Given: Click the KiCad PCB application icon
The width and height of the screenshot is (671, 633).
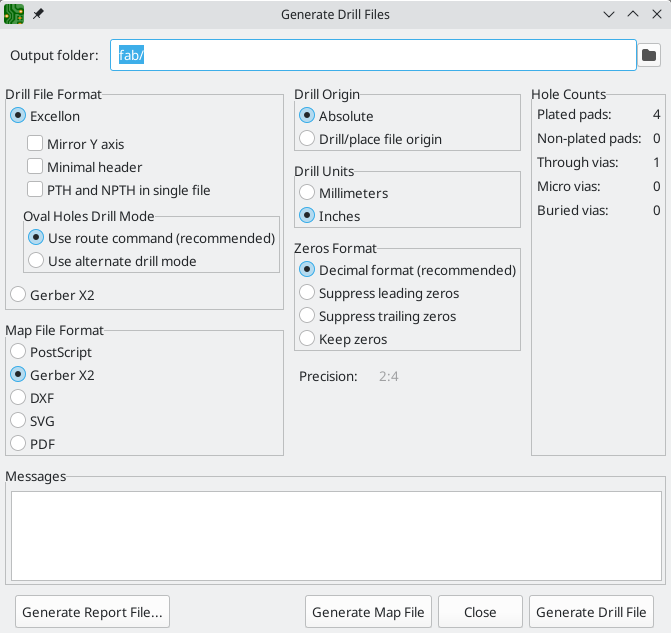Looking at the screenshot, I should coord(14,15).
